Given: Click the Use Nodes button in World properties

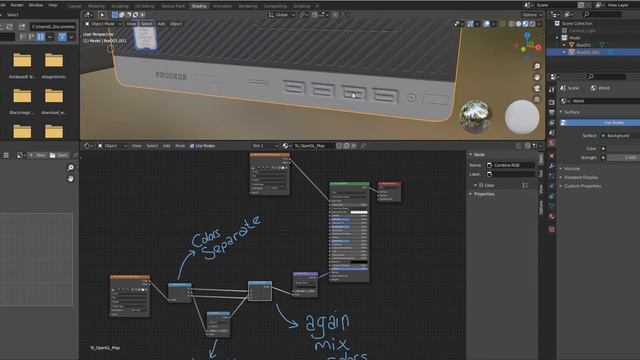Looking at the screenshot, I should (600, 122).
